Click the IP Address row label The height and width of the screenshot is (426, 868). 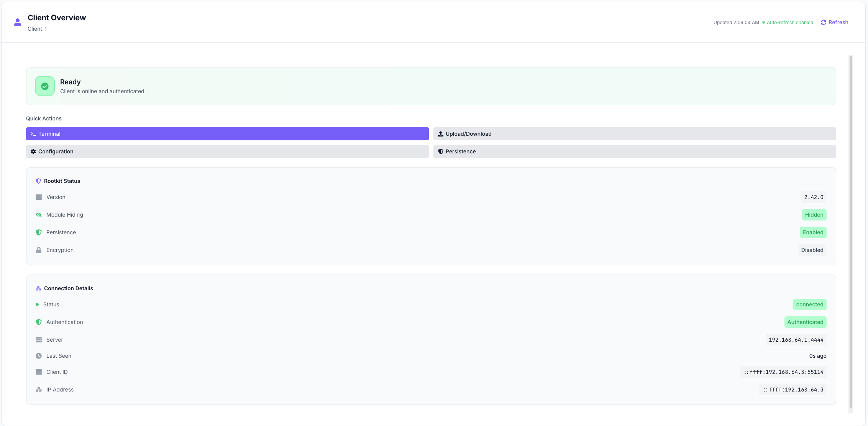60,390
